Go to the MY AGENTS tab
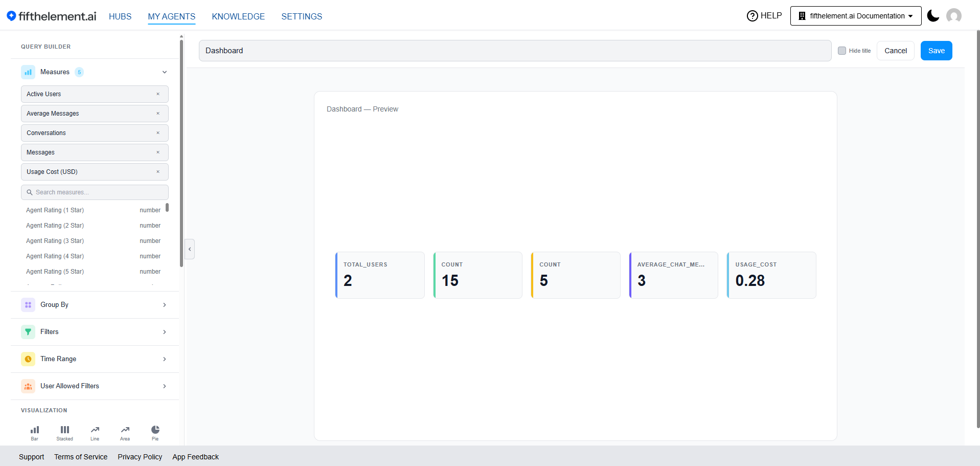Viewport: 980px width, 466px height. click(x=172, y=16)
